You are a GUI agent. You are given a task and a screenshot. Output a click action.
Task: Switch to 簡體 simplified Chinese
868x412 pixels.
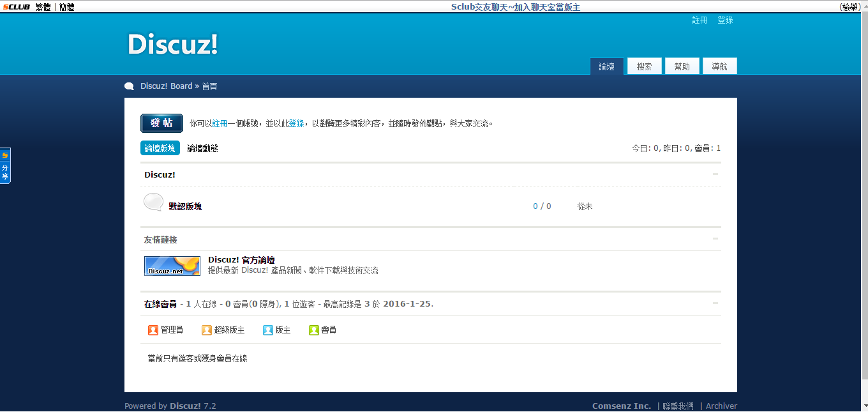(x=67, y=7)
